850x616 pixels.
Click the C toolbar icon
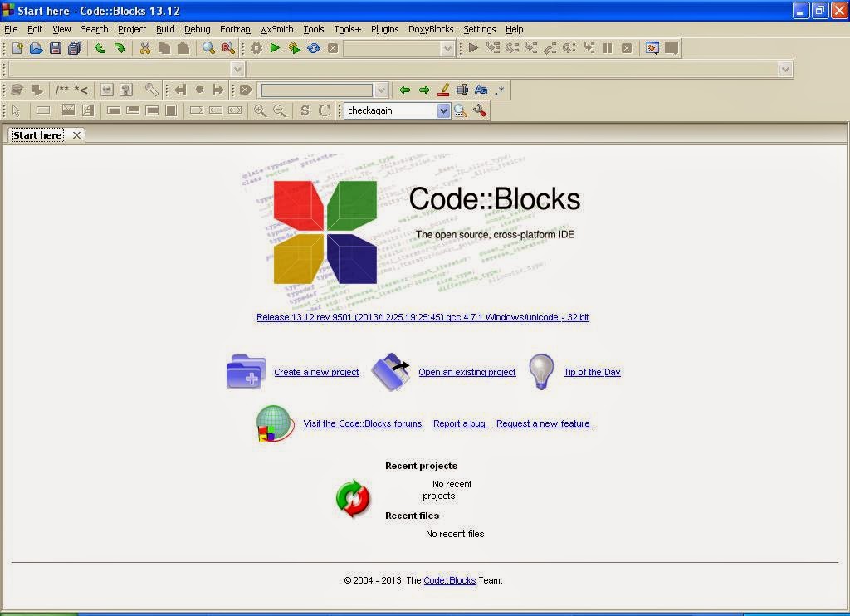(325, 110)
